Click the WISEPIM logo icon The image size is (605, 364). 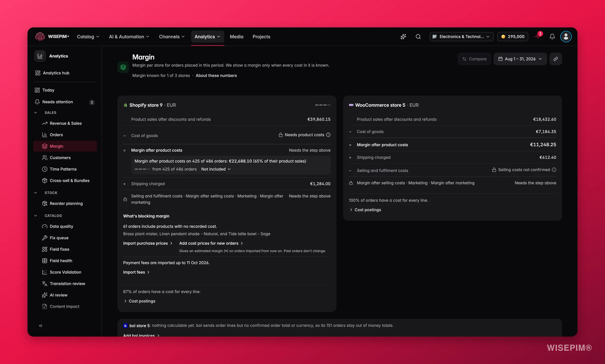pos(40,37)
